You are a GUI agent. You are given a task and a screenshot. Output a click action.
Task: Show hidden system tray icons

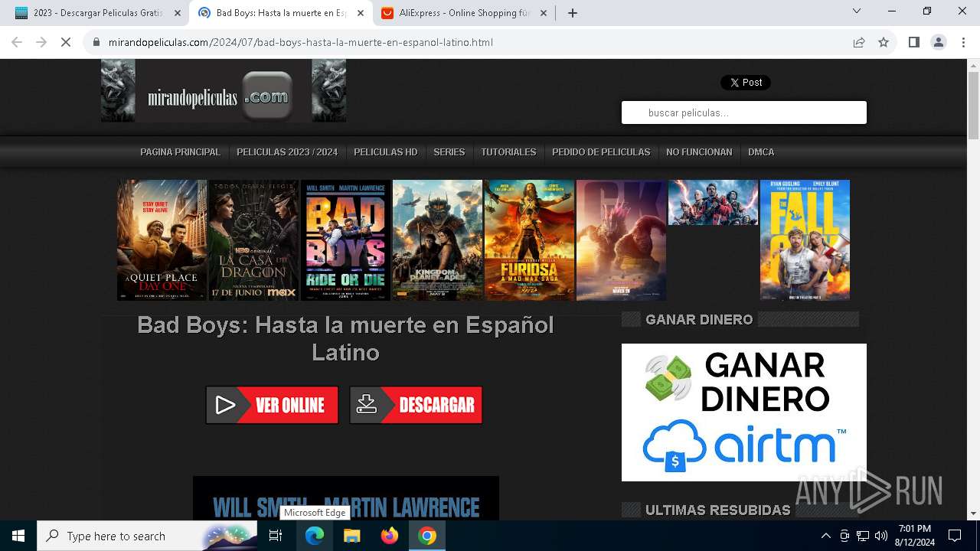[825, 536]
